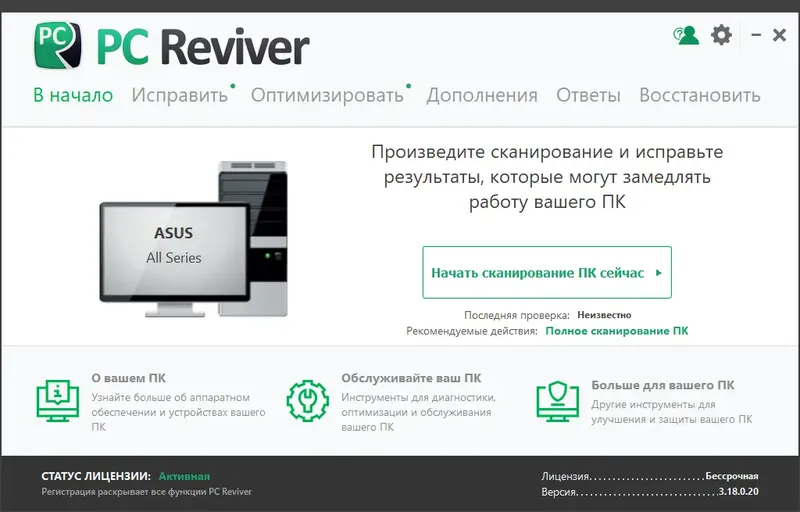The width and height of the screenshot is (800, 512).
Task: Click the shield monitor protection icon
Action: click(x=558, y=401)
